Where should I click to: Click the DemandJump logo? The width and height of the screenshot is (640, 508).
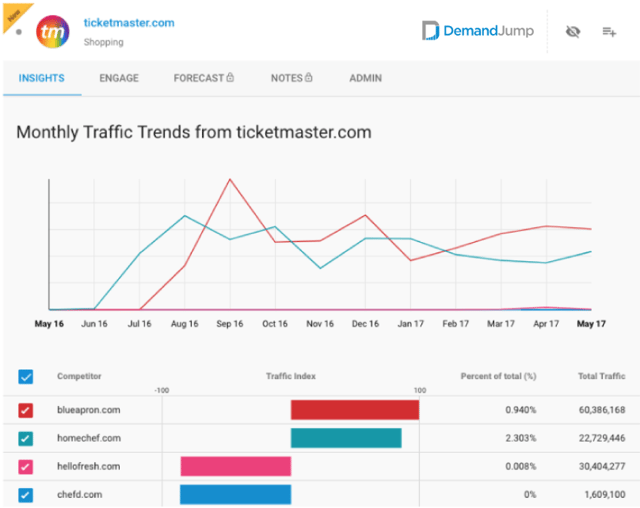tap(478, 31)
